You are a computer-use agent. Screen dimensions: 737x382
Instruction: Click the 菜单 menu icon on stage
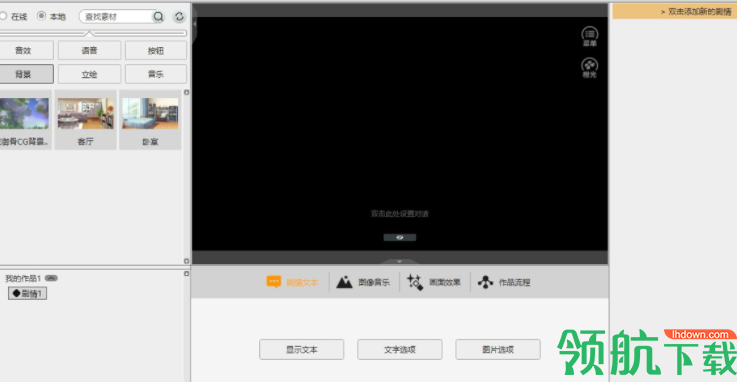pyautogui.click(x=589, y=36)
